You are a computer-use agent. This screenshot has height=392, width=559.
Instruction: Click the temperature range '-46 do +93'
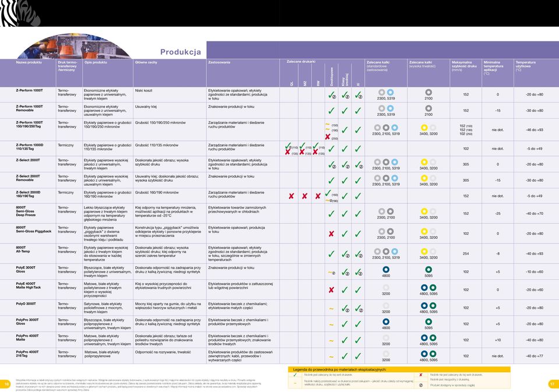click(x=535, y=130)
